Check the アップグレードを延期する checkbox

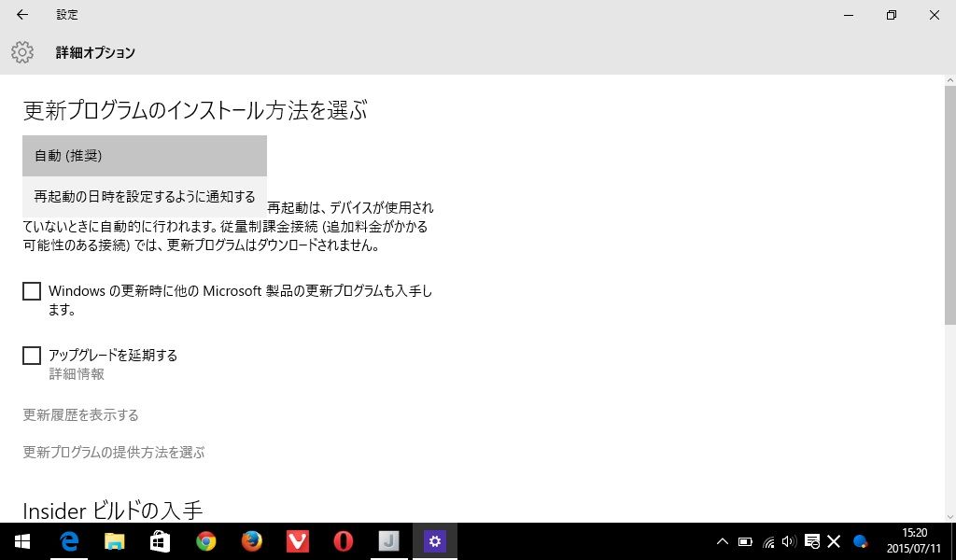[32, 356]
